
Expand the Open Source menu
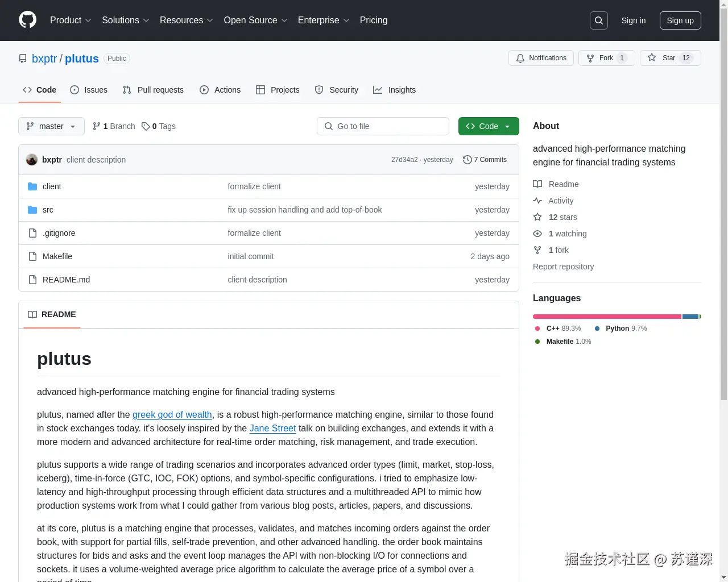[x=255, y=20]
